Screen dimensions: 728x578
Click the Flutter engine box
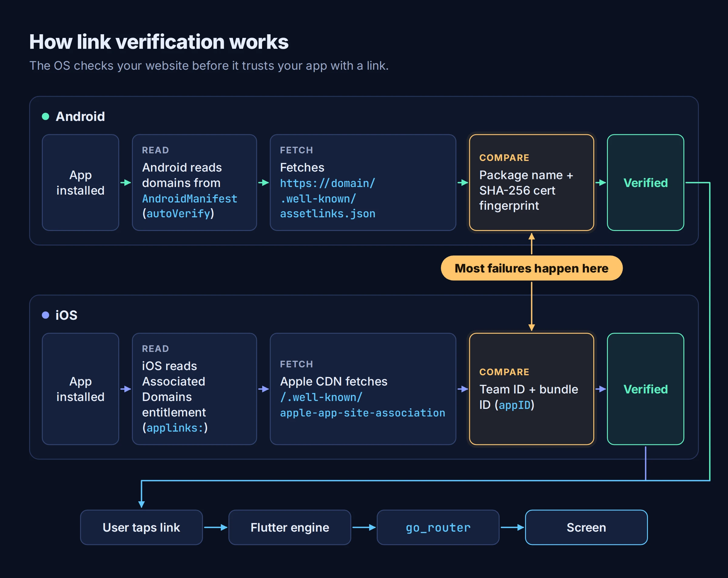pos(290,527)
